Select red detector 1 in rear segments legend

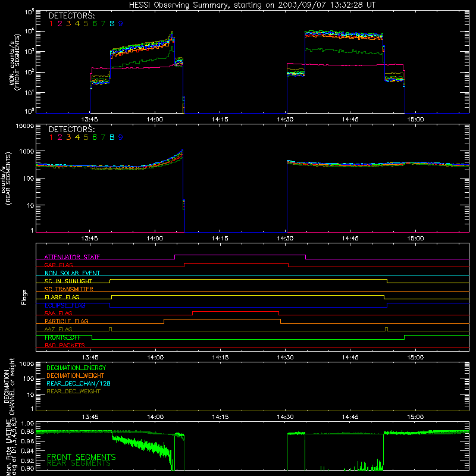tap(51, 137)
